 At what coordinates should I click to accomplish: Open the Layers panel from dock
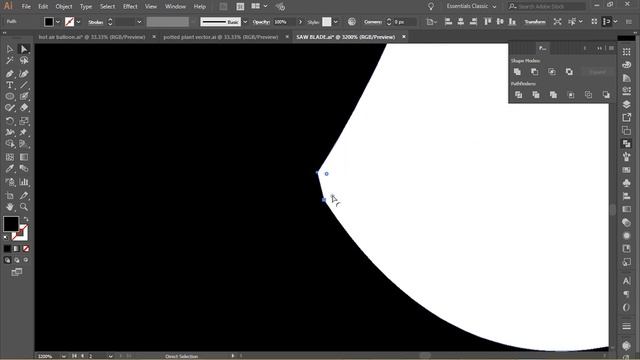click(x=627, y=104)
